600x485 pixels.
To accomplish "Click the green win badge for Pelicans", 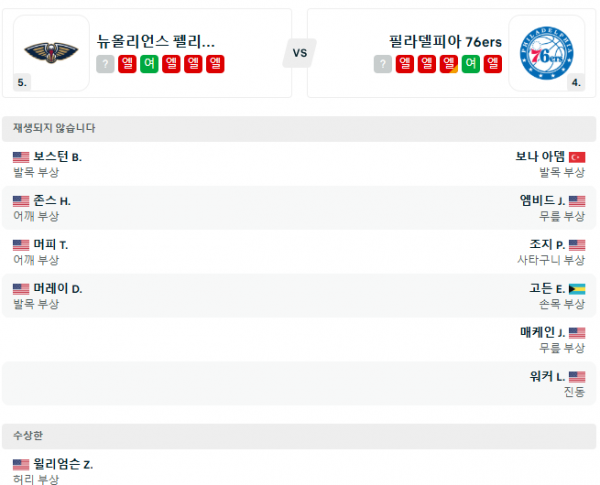I will click(x=149, y=64).
